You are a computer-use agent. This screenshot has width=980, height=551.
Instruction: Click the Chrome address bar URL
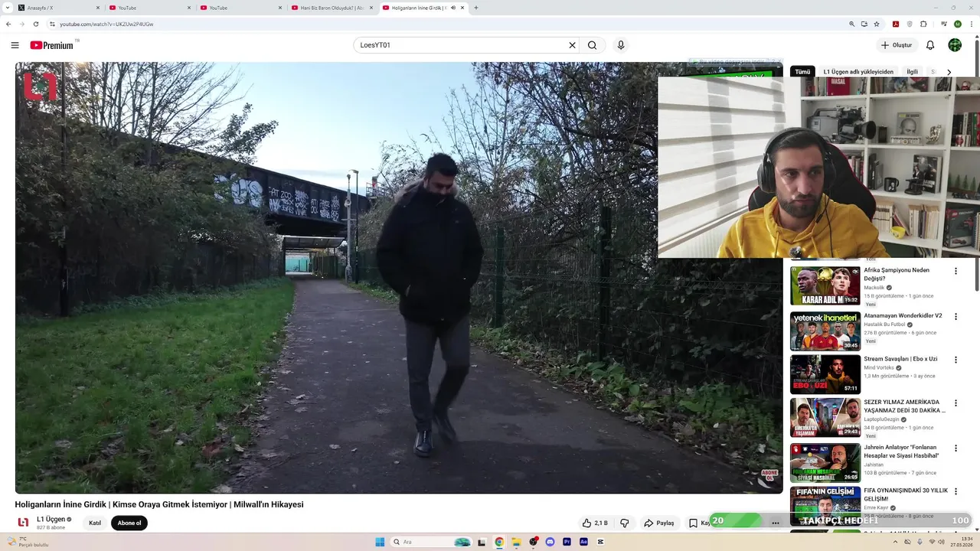pos(106,24)
